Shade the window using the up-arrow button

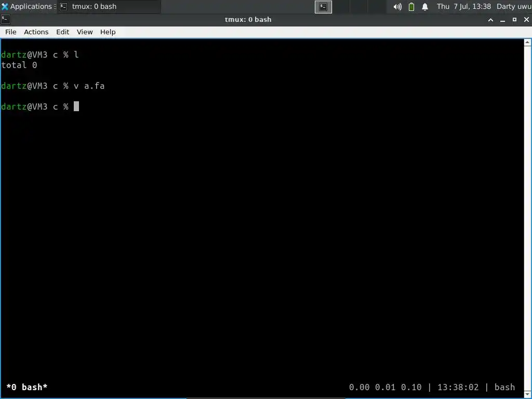click(490, 20)
